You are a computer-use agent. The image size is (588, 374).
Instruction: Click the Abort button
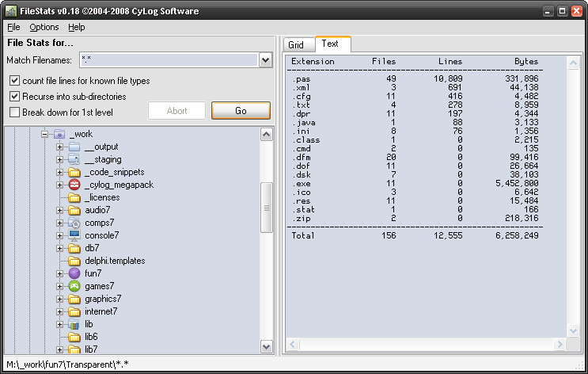pos(176,110)
